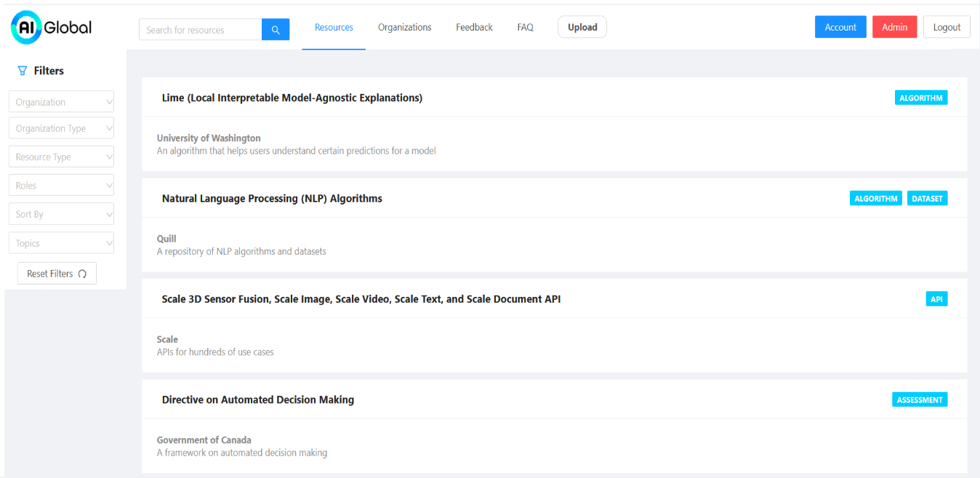Click the search magnifier icon
This screenshot has height=478, width=980.
point(275,29)
